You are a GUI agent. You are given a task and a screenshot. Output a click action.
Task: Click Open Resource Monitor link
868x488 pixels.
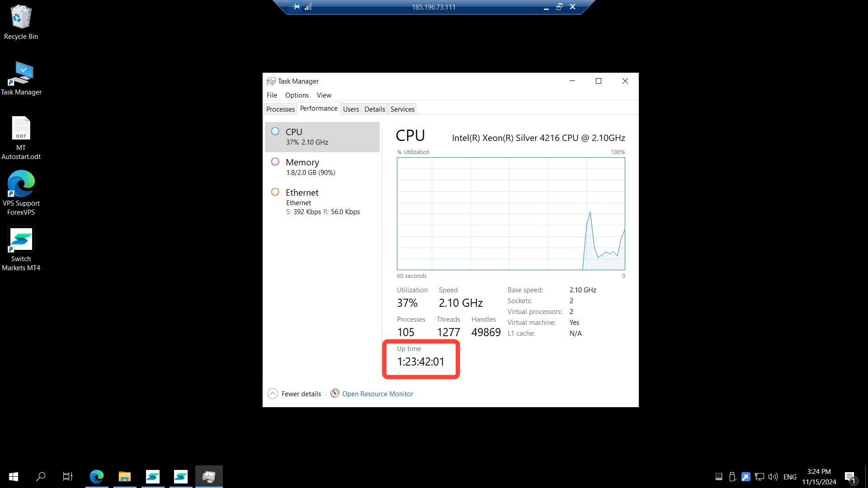pyautogui.click(x=377, y=394)
